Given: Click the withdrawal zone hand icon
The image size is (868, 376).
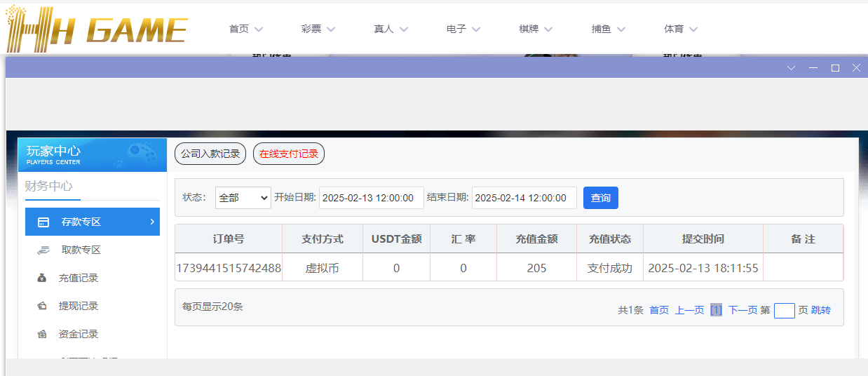Looking at the screenshot, I should coord(43,250).
